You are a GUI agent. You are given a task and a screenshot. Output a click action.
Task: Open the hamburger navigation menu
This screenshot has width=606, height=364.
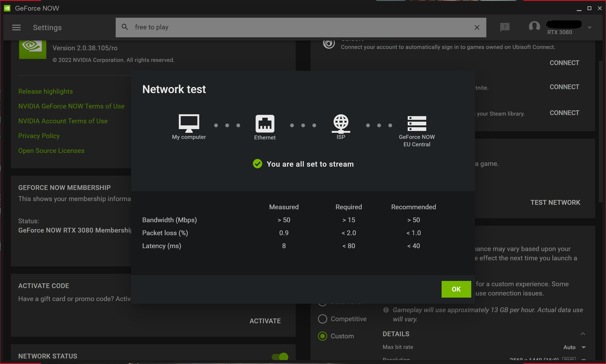[x=16, y=28]
